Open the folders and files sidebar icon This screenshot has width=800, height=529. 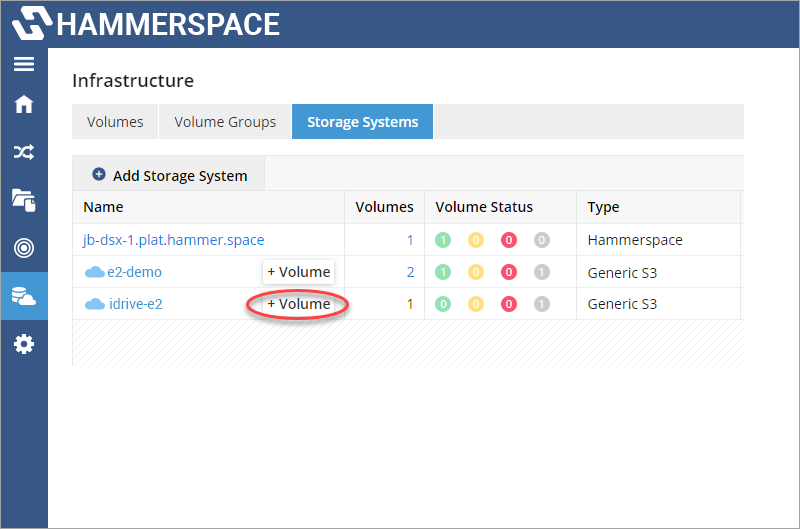24,200
